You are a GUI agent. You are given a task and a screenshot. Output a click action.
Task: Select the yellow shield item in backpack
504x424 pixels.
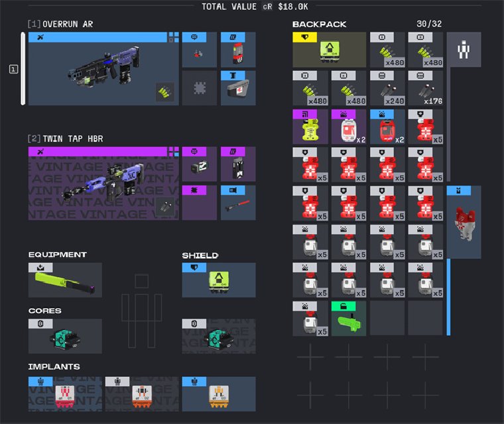329,50
